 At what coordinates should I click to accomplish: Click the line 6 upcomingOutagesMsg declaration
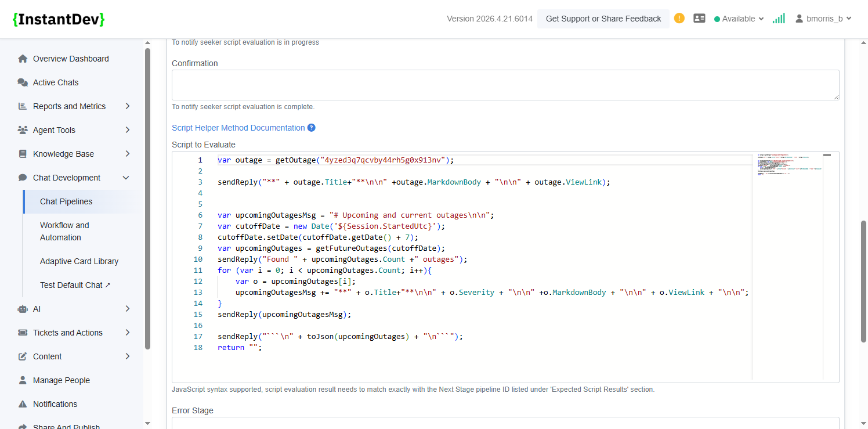point(356,215)
